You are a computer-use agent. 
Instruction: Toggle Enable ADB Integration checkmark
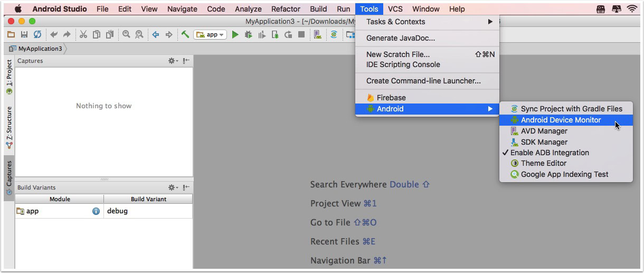click(566, 153)
